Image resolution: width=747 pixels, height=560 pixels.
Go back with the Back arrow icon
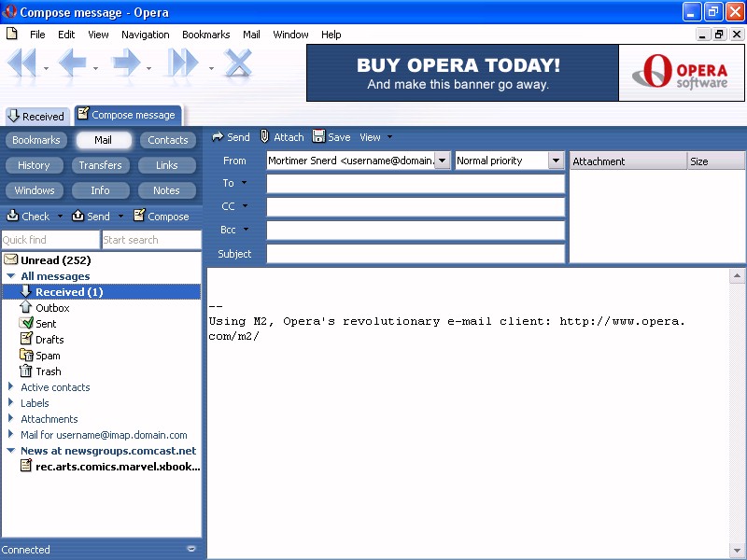[x=72, y=63]
